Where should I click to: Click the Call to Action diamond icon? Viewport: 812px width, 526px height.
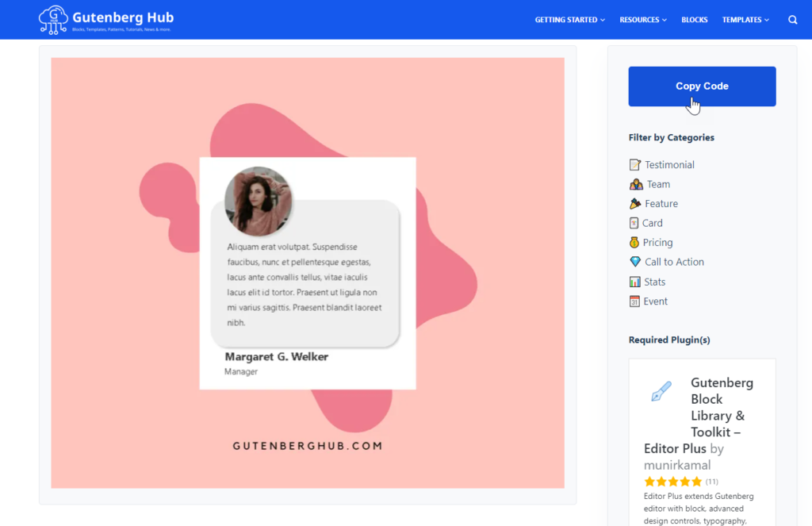pos(634,262)
